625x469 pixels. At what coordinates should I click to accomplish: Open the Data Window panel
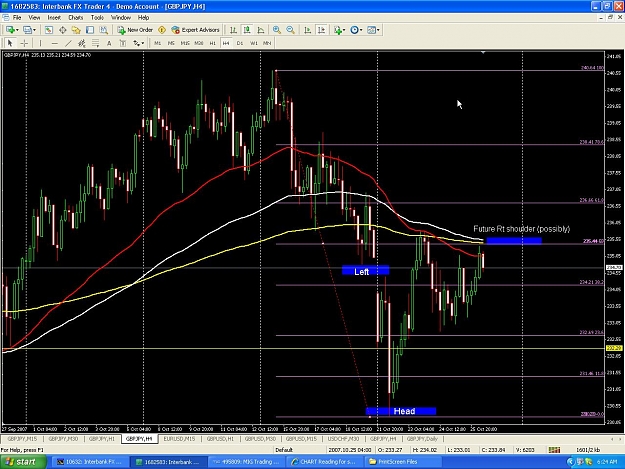click(63, 30)
